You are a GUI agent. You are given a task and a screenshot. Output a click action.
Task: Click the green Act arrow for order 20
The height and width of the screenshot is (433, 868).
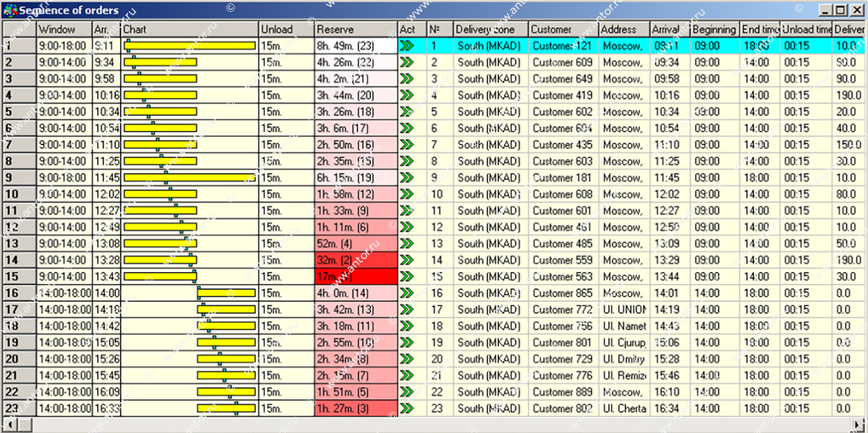point(407,358)
